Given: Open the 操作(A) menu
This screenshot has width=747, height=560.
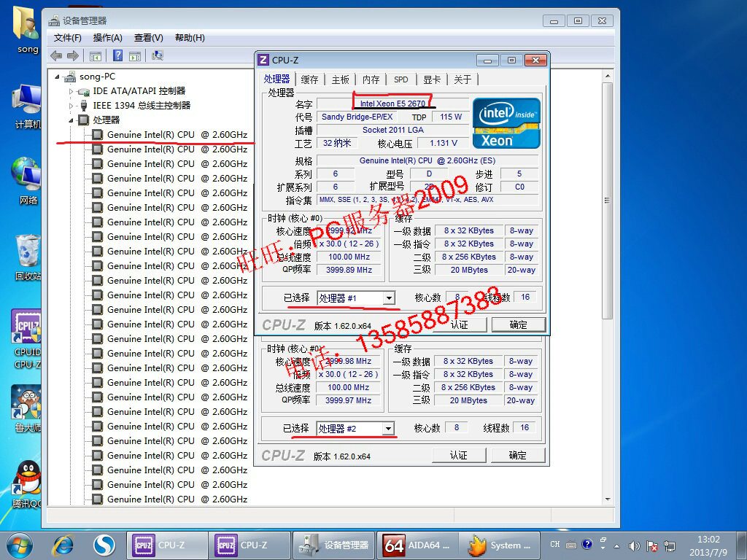Looking at the screenshot, I should (x=107, y=38).
